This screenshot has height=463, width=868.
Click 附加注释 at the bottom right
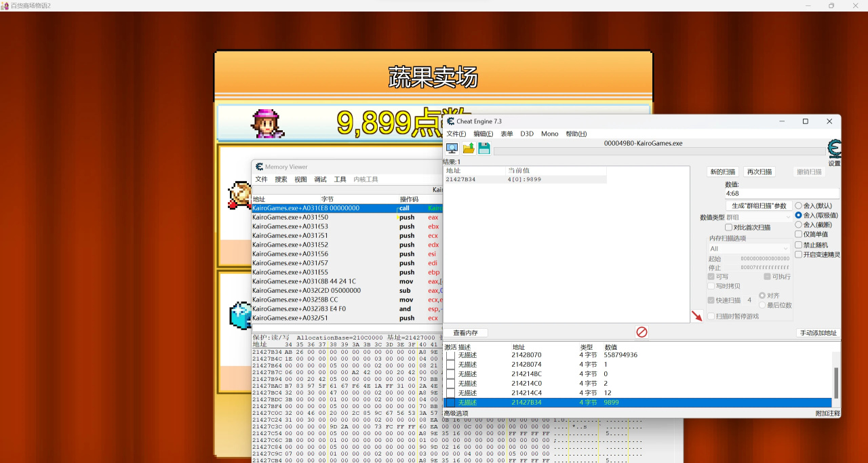[x=827, y=413]
